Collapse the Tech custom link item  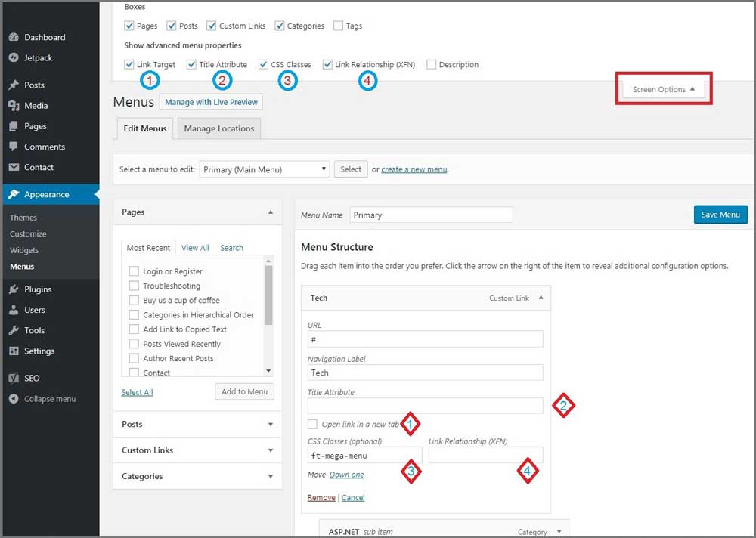[541, 298]
